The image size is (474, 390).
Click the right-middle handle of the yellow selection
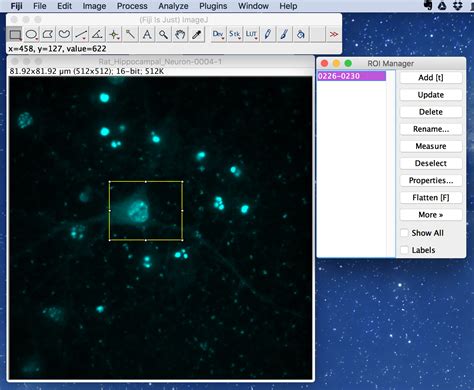pyautogui.click(x=182, y=211)
